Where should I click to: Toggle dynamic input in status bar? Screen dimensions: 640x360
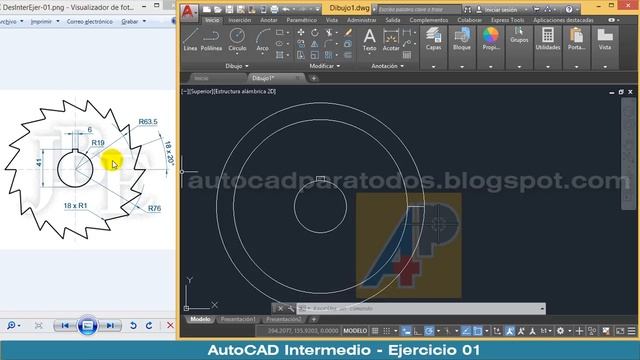(x=406, y=331)
